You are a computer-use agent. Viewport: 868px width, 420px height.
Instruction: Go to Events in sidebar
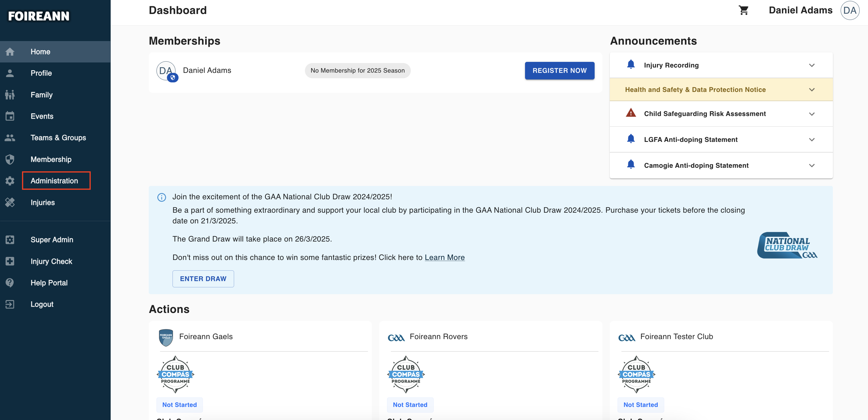click(55, 116)
